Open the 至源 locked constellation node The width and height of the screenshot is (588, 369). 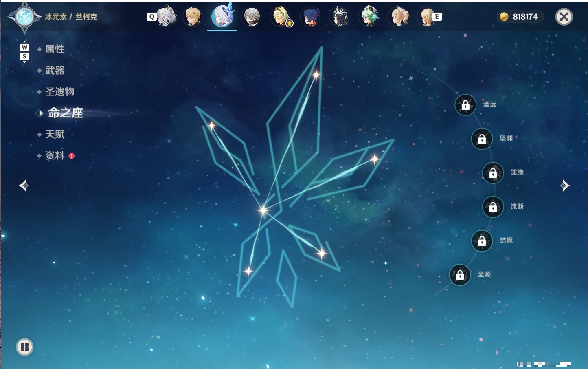pos(460,275)
